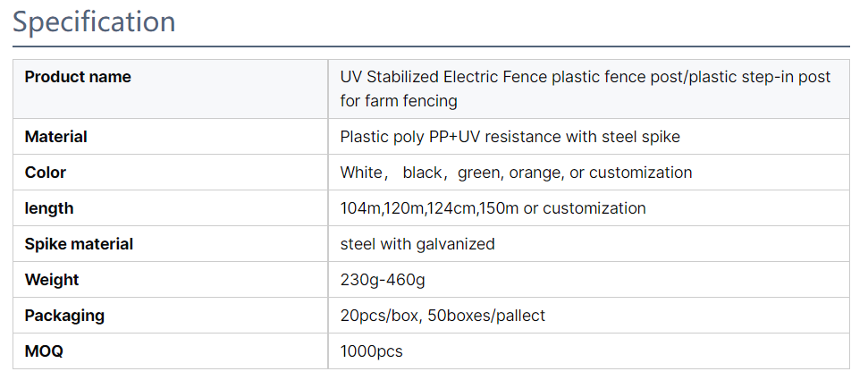Click the Specification heading

pyautogui.click(x=94, y=22)
